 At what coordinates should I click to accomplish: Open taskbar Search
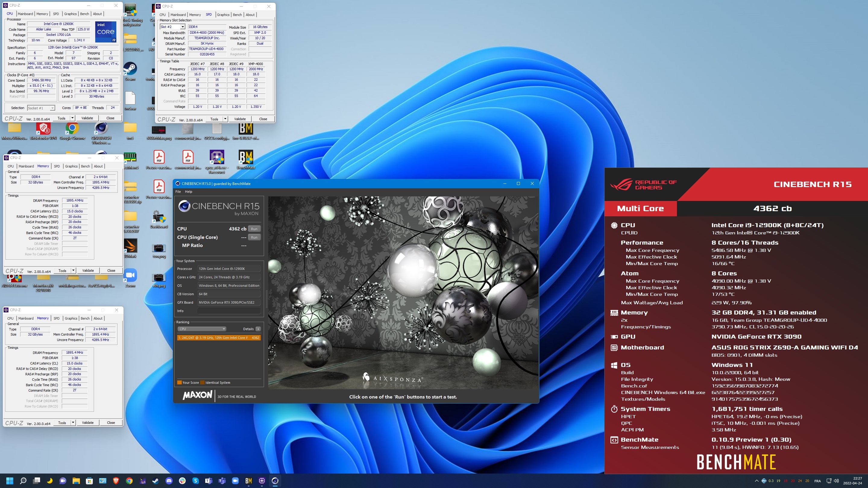click(23, 480)
